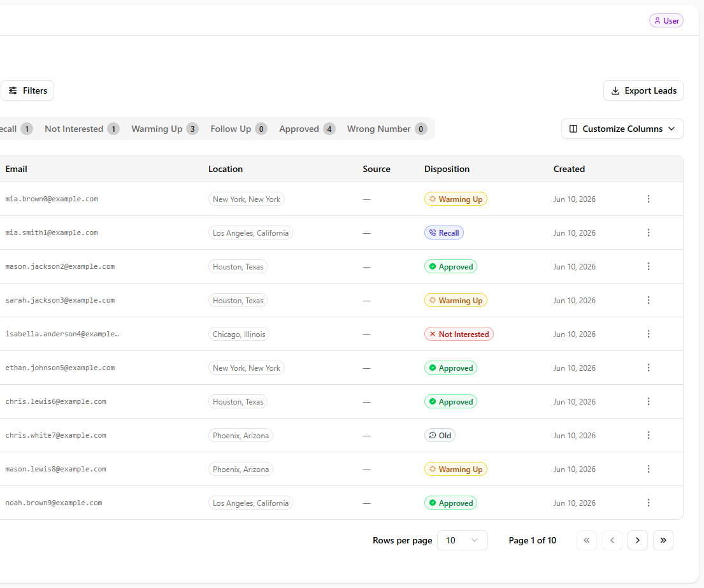The width and height of the screenshot is (704, 588).
Task: Go to the first page
Action: pyautogui.click(x=586, y=540)
